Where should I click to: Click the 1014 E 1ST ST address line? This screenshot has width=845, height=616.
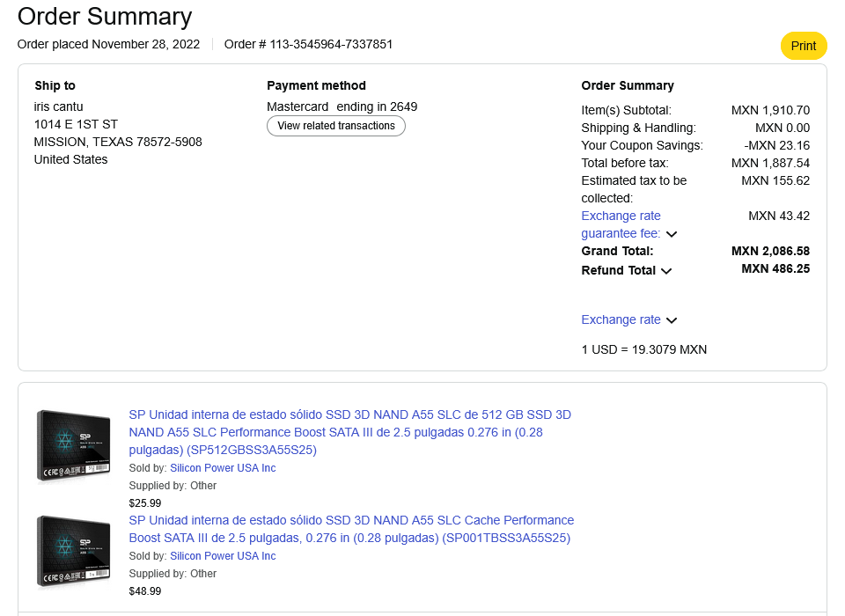[76, 124]
